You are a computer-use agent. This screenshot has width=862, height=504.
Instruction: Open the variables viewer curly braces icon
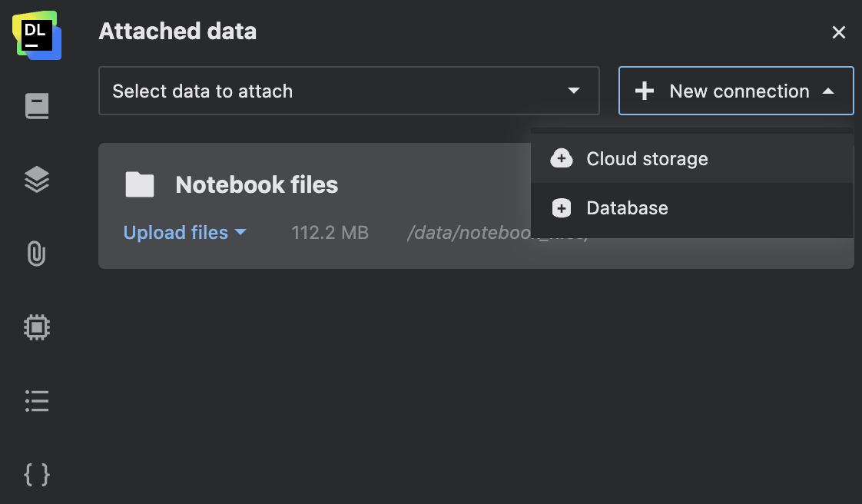pyautogui.click(x=36, y=475)
